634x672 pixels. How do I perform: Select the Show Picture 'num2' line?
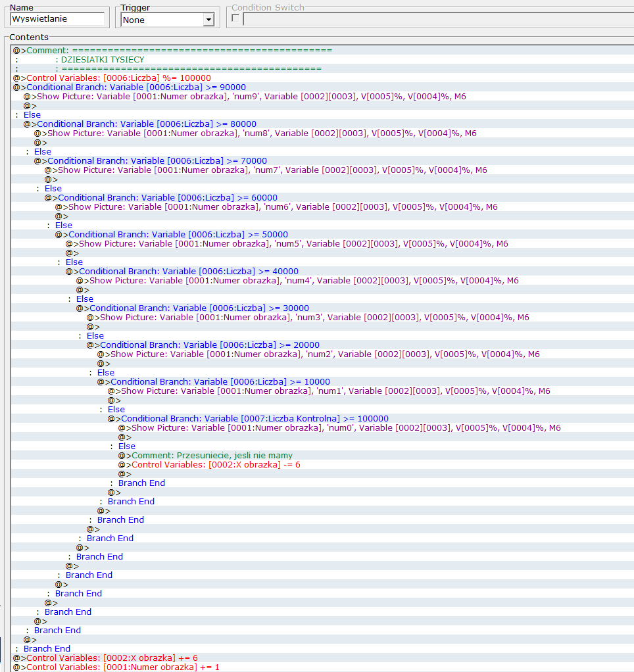tap(318, 354)
